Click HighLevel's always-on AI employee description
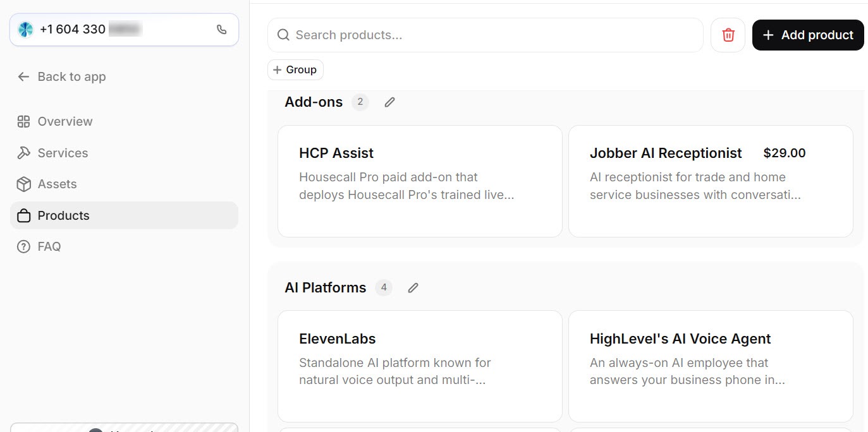Screen dimensions: 868x432 687,371
